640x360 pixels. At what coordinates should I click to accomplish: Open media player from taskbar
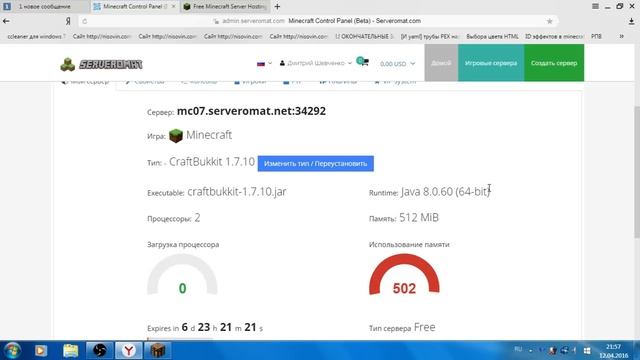[41, 351]
